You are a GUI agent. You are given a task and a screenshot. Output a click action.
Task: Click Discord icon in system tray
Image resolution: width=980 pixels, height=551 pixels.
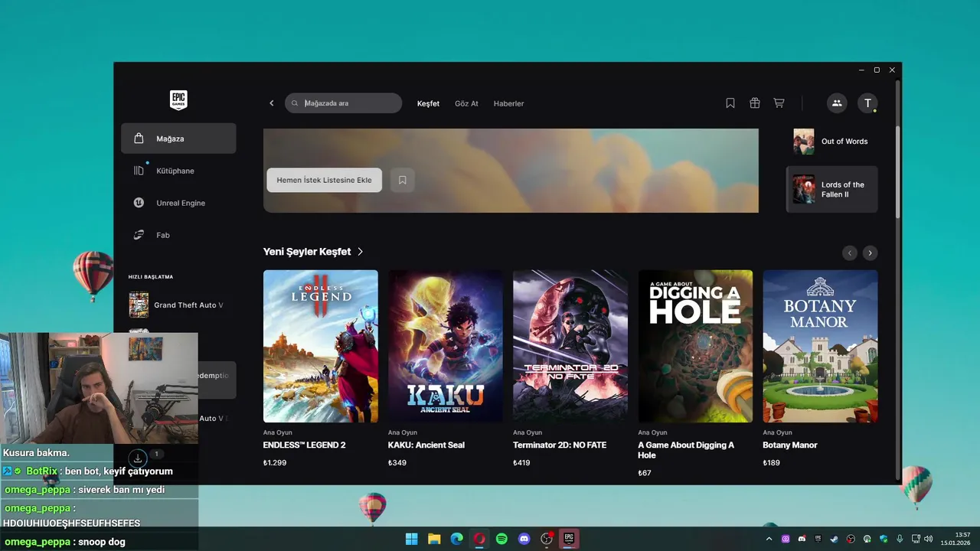802,539
